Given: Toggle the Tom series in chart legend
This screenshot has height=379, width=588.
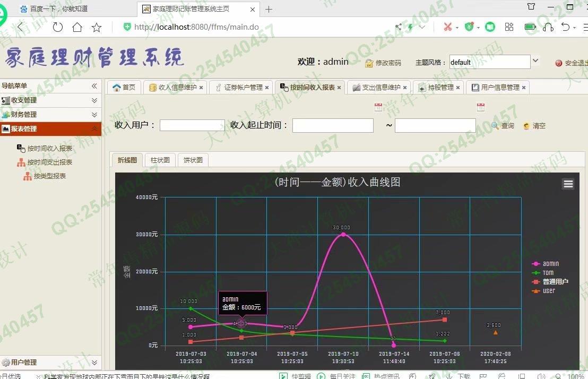Looking at the screenshot, I should point(542,273).
